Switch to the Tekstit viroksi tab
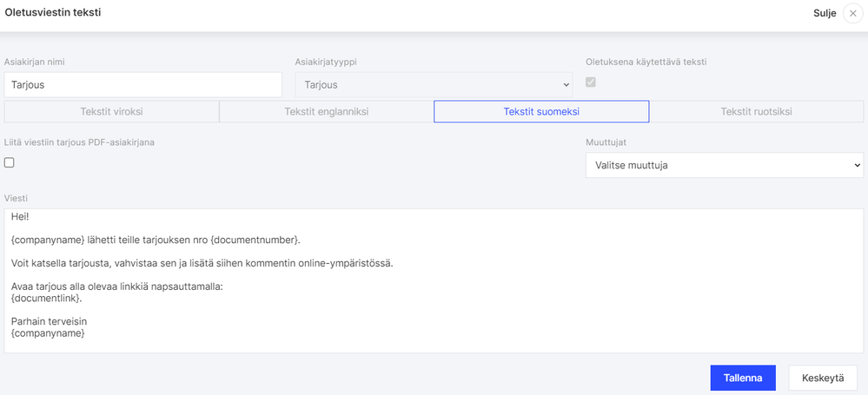 [111, 111]
